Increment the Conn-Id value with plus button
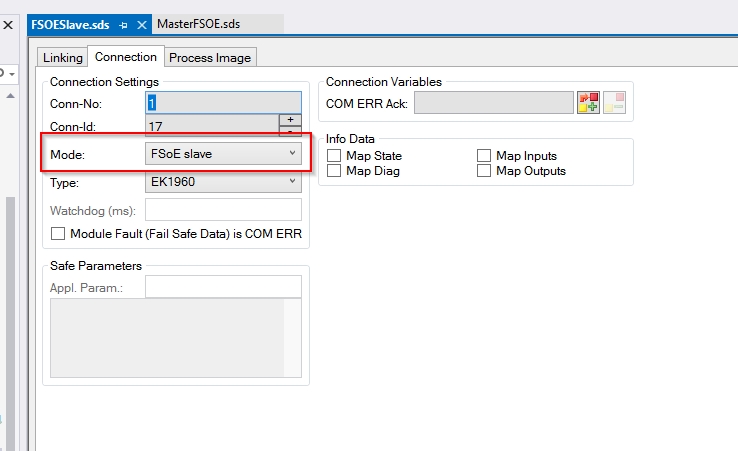The width and height of the screenshot is (738, 451). coord(289,120)
